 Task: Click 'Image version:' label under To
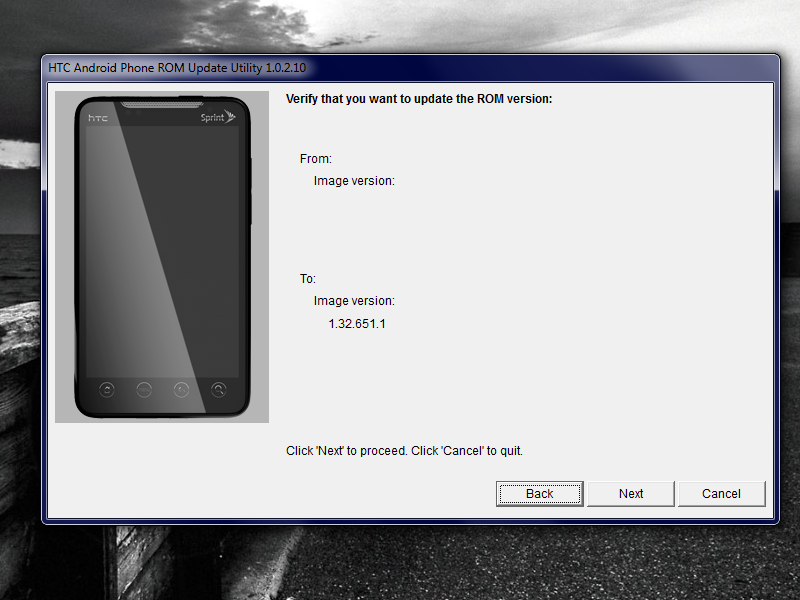click(x=354, y=301)
